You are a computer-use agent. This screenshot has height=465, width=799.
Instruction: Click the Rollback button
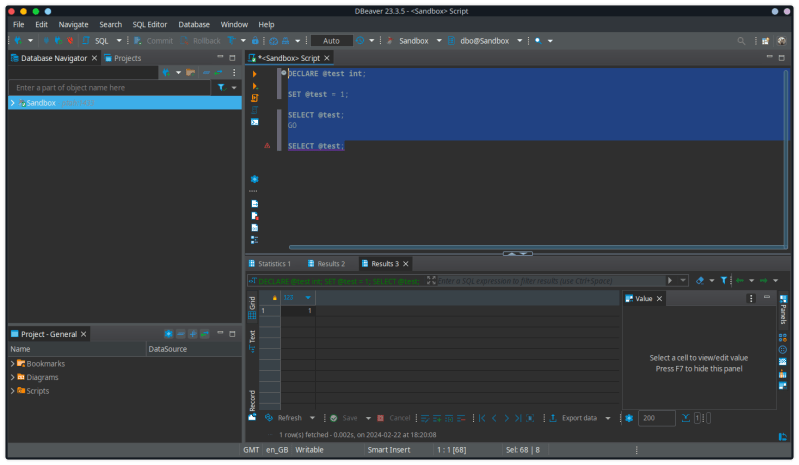201,41
